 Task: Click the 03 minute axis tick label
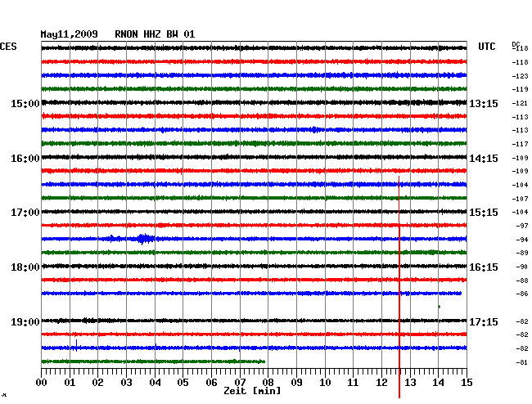pyautogui.click(x=126, y=382)
